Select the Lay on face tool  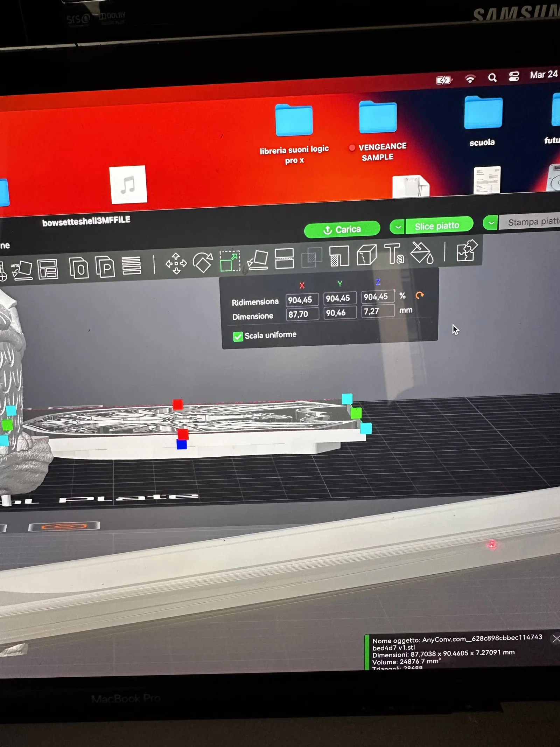pos(258,260)
